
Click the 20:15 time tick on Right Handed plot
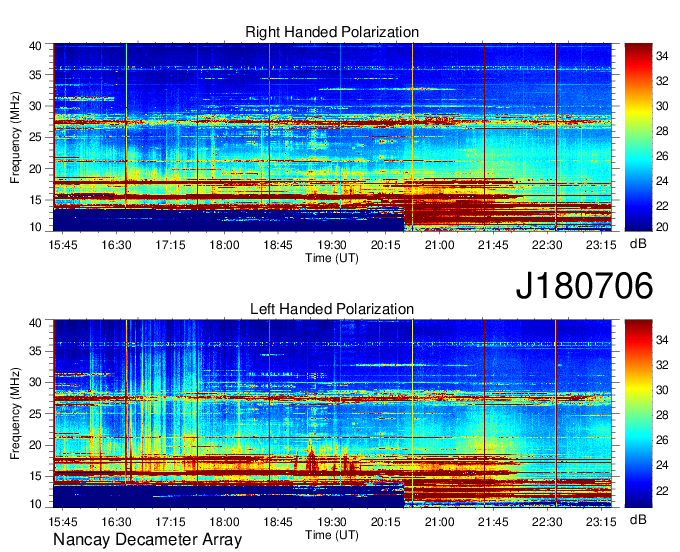tap(386, 245)
